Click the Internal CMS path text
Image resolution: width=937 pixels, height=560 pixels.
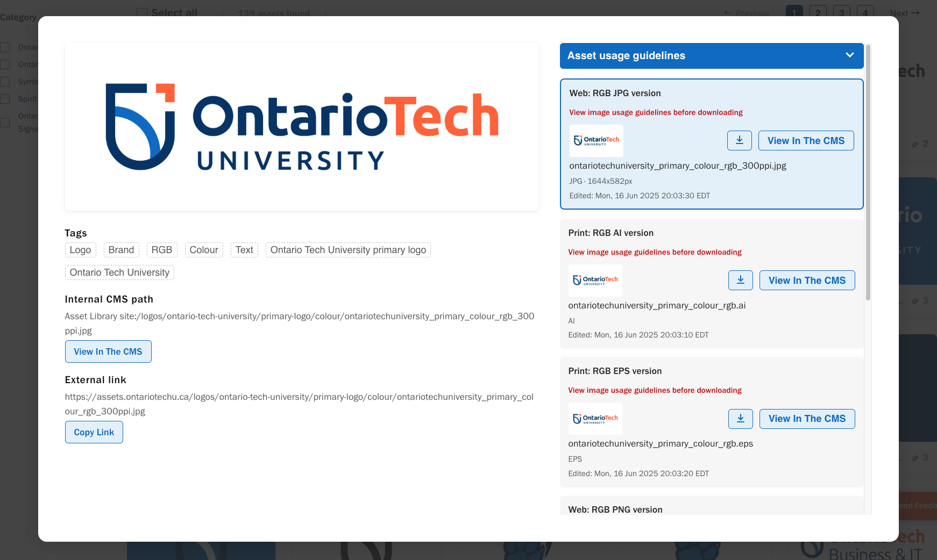pos(300,324)
